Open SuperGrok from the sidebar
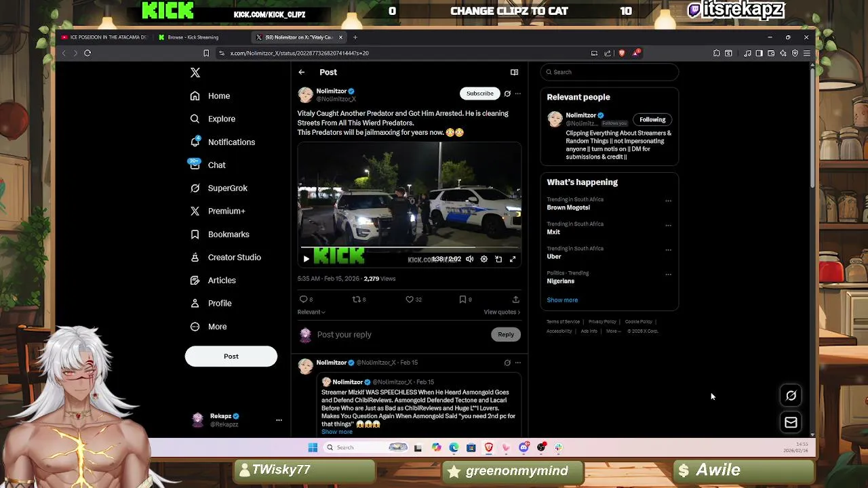The width and height of the screenshot is (868, 488). point(218,188)
